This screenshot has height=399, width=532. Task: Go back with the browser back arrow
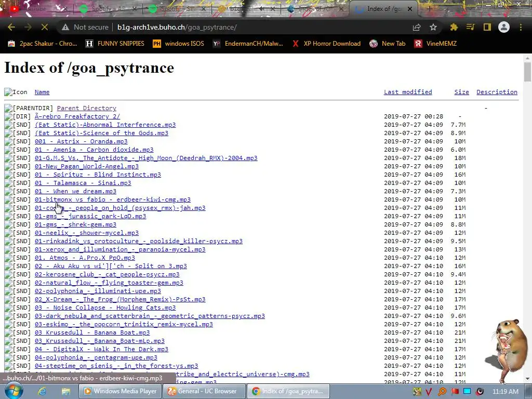point(11,27)
